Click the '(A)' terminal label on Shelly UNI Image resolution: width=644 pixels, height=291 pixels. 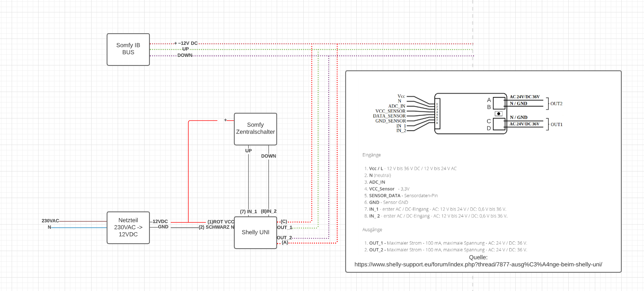pos(285,242)
